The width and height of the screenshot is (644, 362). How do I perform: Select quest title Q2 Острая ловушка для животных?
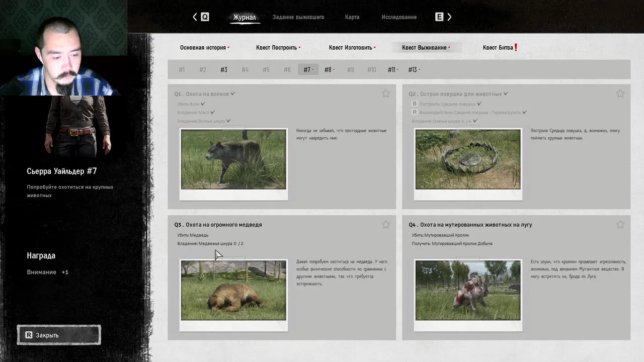455,94
